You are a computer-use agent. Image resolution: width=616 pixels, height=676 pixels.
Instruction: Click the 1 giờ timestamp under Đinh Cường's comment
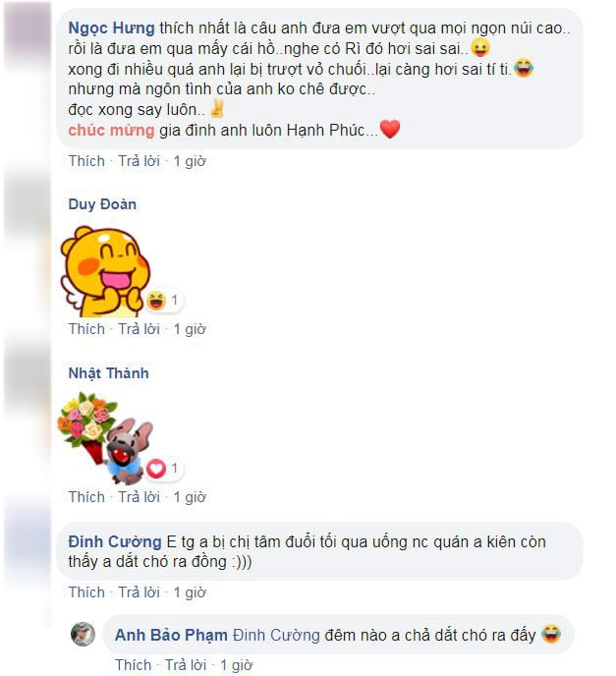(x=190, y=592)
